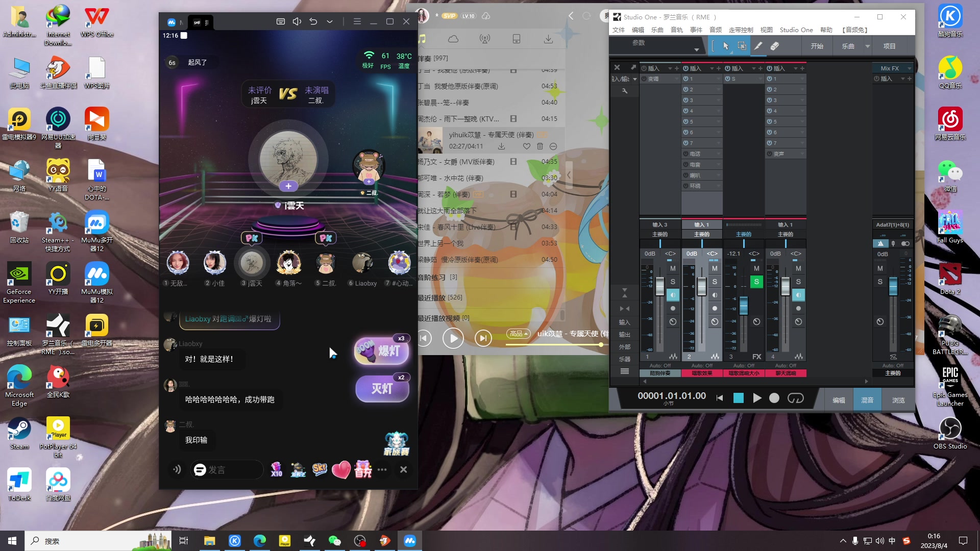Screen dimensions: 980x551
Task: Arm record on channel 2 唱歌效果
Action: click(715, 308)
